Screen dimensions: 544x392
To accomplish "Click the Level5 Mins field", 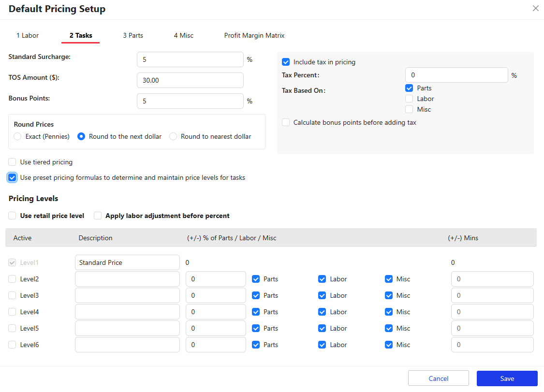I will point(492,328).
